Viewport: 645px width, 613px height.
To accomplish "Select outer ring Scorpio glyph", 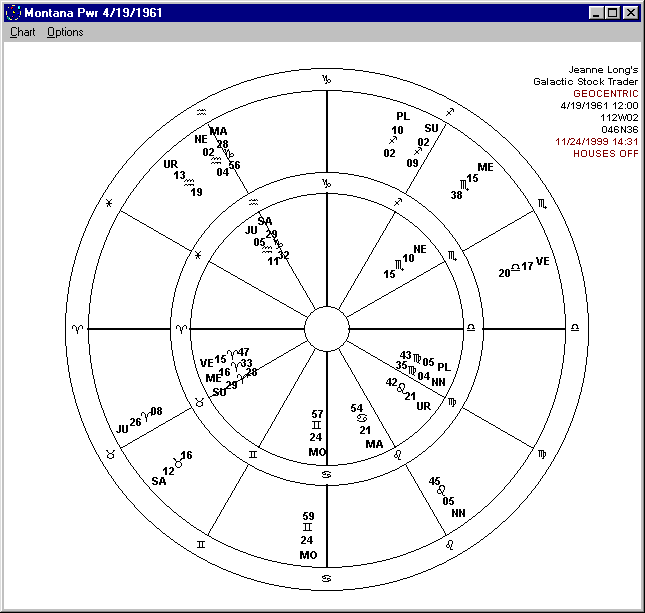I will click(x=543, y=204).
